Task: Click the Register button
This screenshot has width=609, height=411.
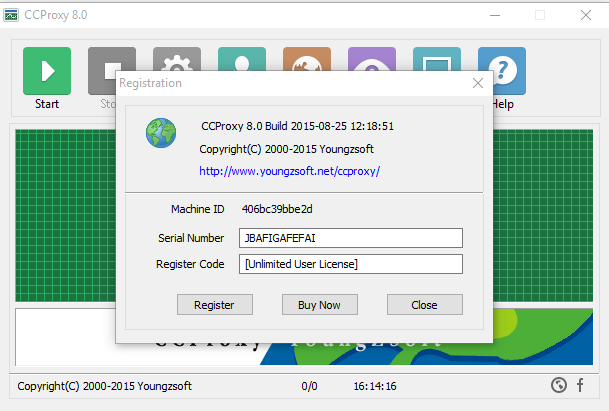Action: pos(215,305)
